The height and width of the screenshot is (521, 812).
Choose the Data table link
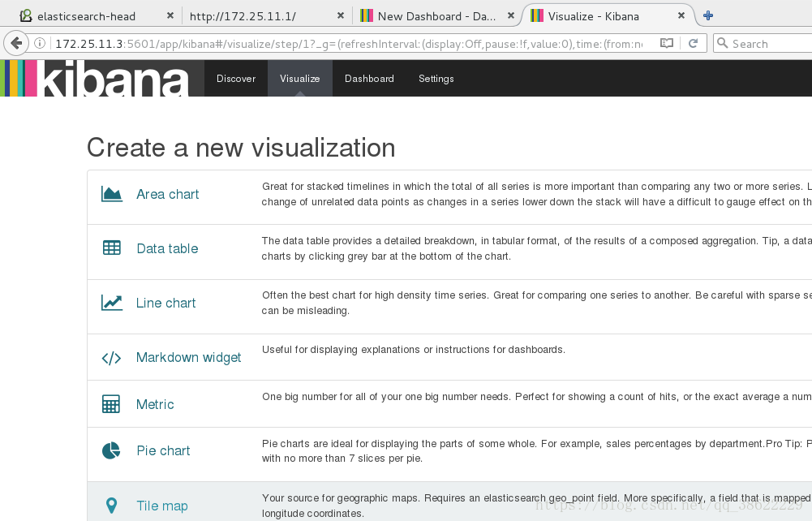[x=167, y=248]
